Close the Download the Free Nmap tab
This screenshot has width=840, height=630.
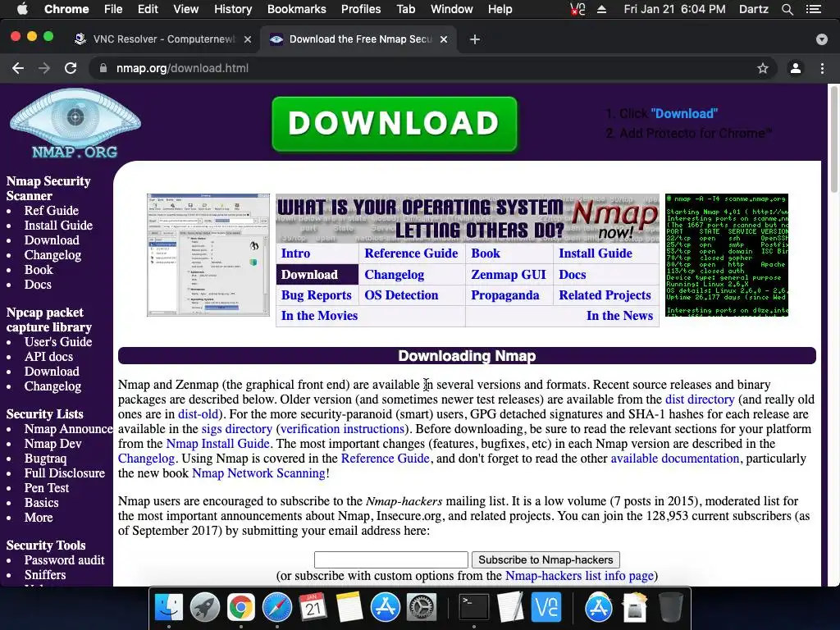[x=444, y=39]
